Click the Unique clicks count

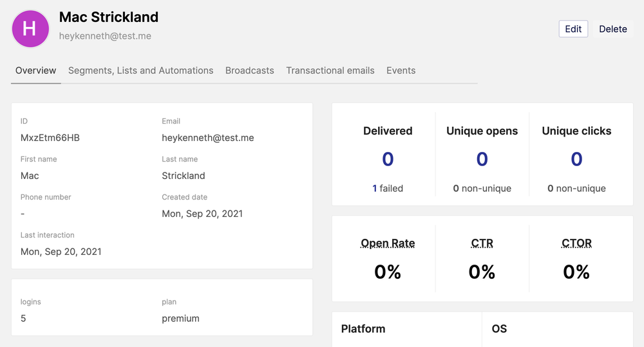[576, 159]
